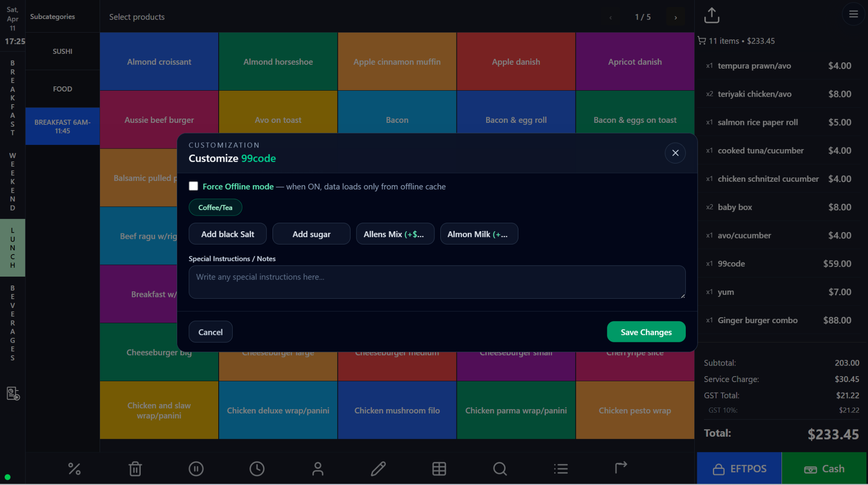This screenshot has width=868, height=485.
Task: Open the order list icon
Action: pos(561,468)
